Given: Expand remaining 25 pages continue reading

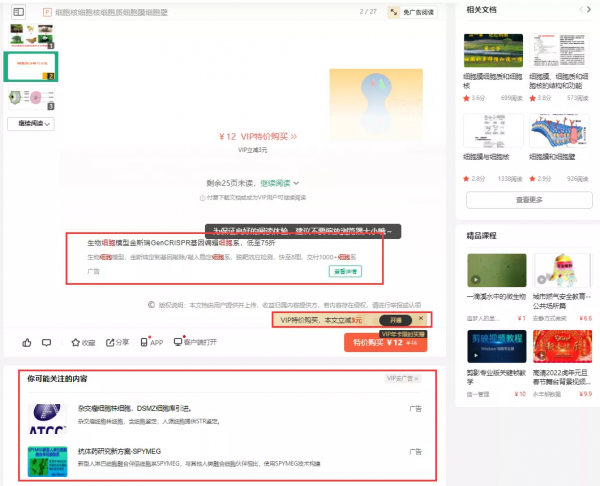Looking at the screenshot, I should pos(280,183).
